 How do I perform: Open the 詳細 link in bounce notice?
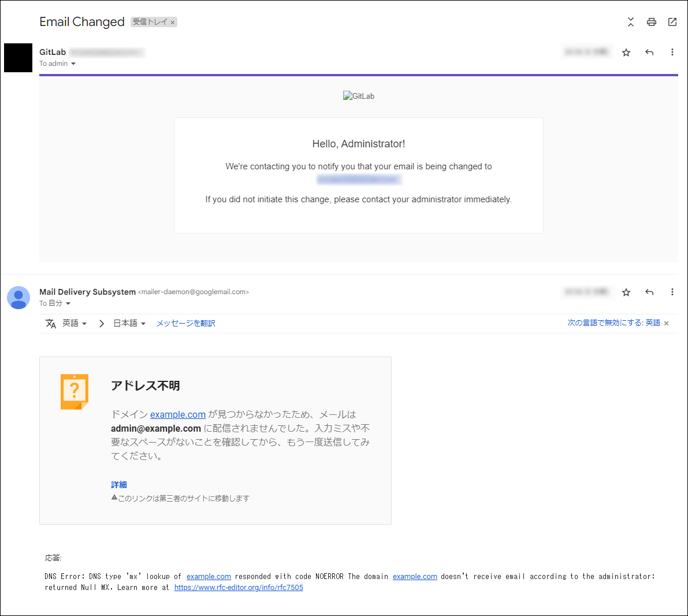tap(119, 485)
